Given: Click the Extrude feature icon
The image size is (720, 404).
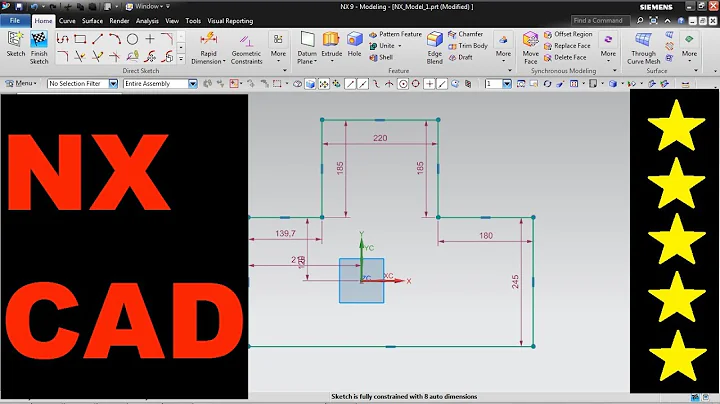Looking at the screenshot, I should point(331,40).
